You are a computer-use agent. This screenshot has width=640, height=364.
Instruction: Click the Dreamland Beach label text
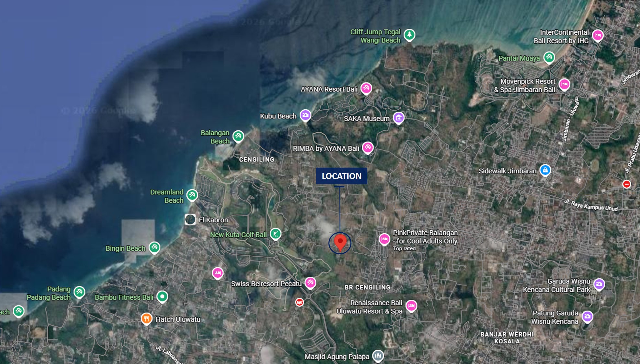[167, 196]
